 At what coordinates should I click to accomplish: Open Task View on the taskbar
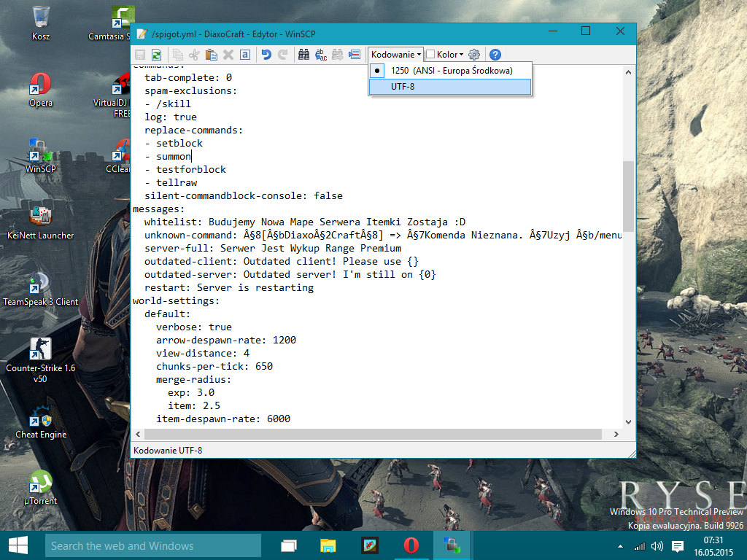click(289, 545)
